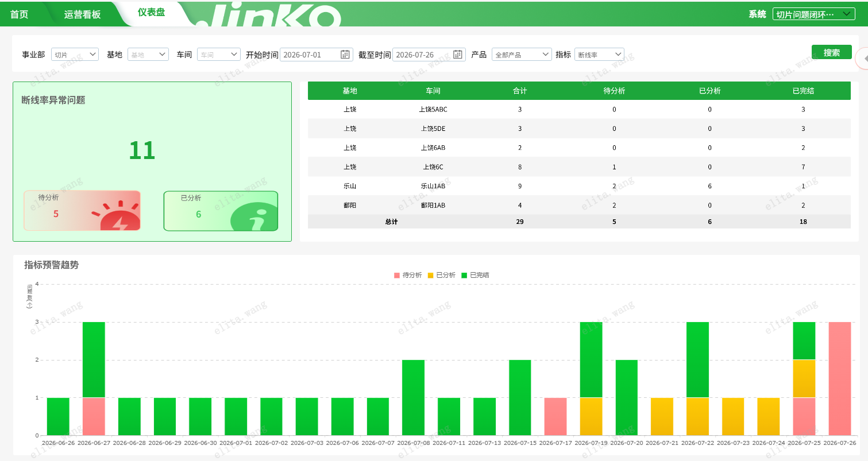Open the 车间 dropdown
868x461 pixels.
218,55
